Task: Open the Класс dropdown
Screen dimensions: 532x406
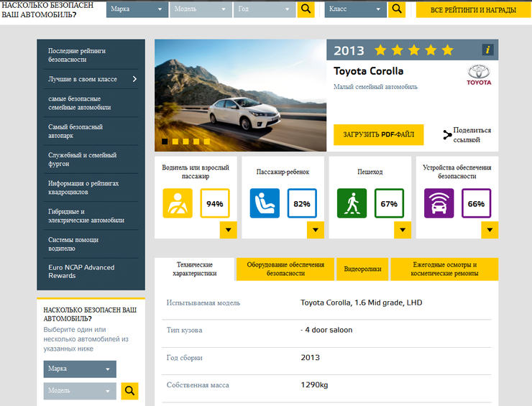Action: pyautogui.click(x=355, y=9)
